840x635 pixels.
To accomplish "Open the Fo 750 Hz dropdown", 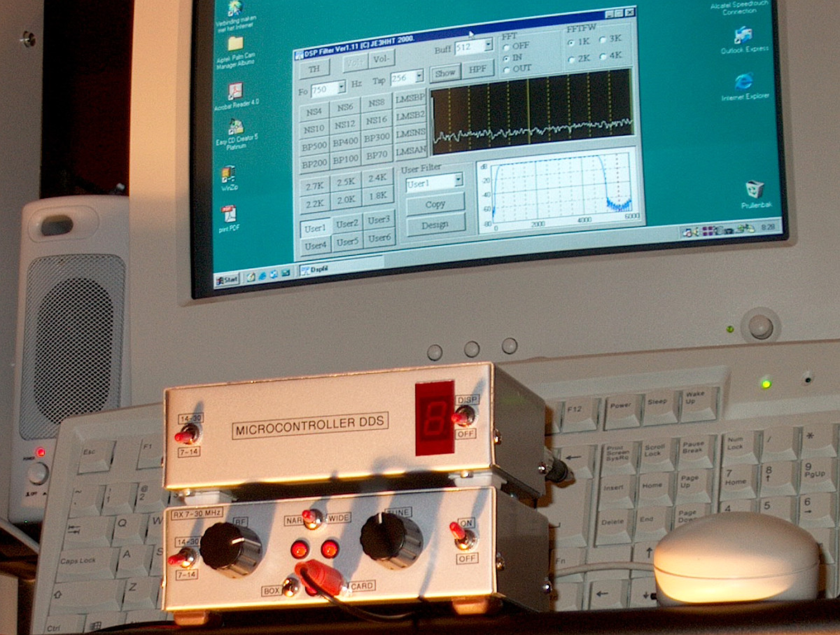I will (x=341, y=88).
